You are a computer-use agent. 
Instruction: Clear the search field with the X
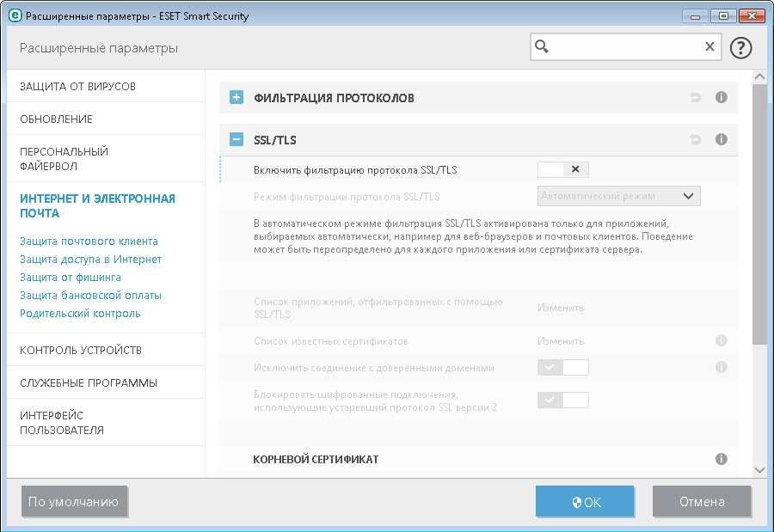(x=709, y=46)
